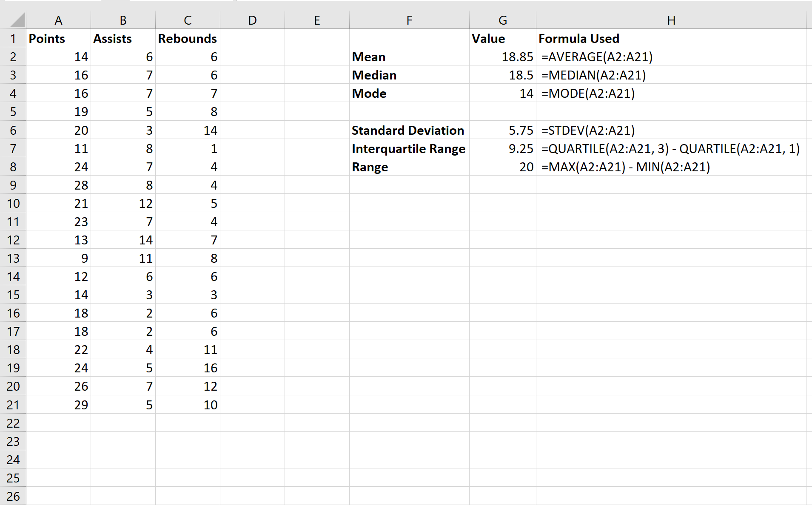
Task: Select the Mode value 14
Action: (x=503, y=93)
